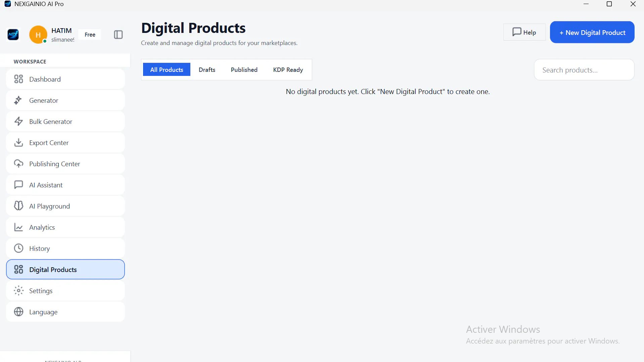Switch to the Published tab
This screenshot has width=644, height=362.
click(x=244, y=70)
